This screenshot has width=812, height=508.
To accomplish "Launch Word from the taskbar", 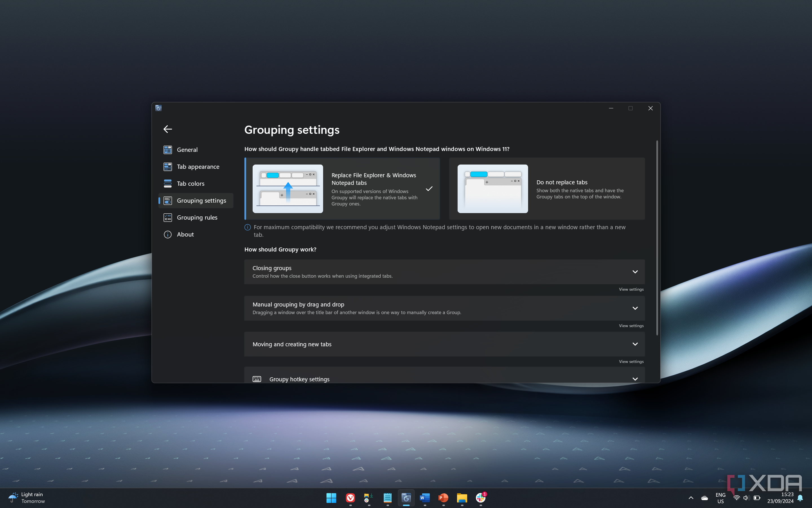I will click(x=425, y=498).
